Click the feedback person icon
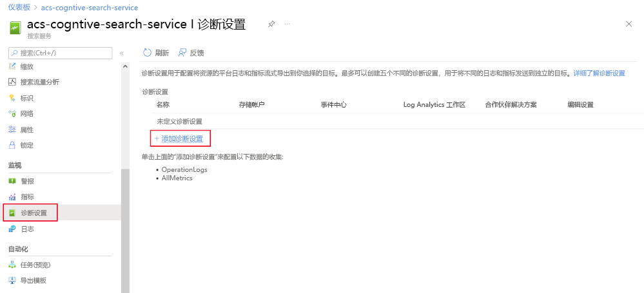Image resolution: width=644 pixels, height=293 pixels. (182, 53)
